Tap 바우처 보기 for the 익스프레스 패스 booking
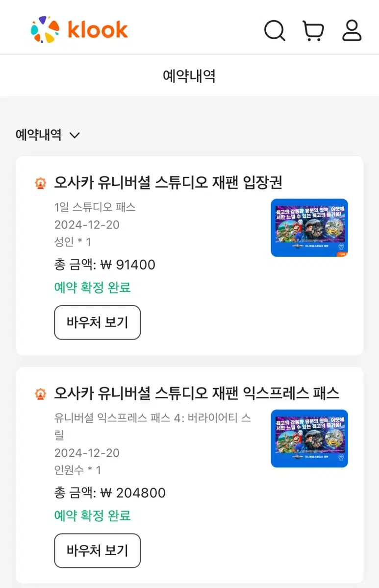379x588 pixels. pos(97,550)
